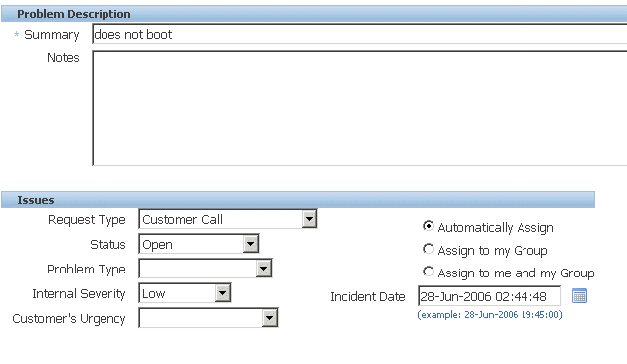
Task: Choose Assign to my Group option
Action: (x=428, y=249)
